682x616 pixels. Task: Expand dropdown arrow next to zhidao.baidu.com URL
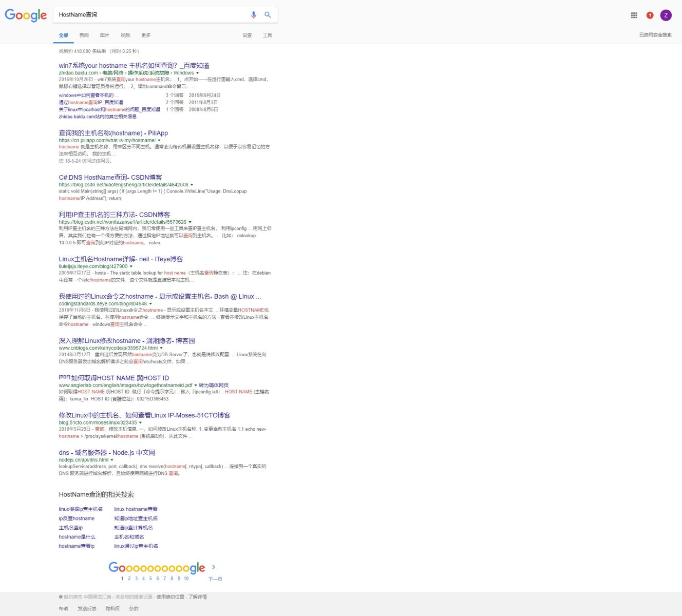tap(198, 73)
